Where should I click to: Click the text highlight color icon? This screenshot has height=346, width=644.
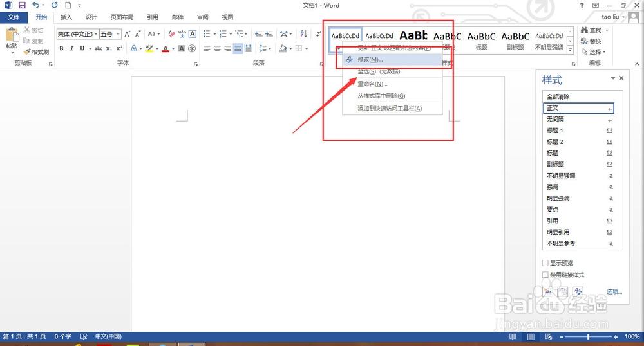(149, 48)
